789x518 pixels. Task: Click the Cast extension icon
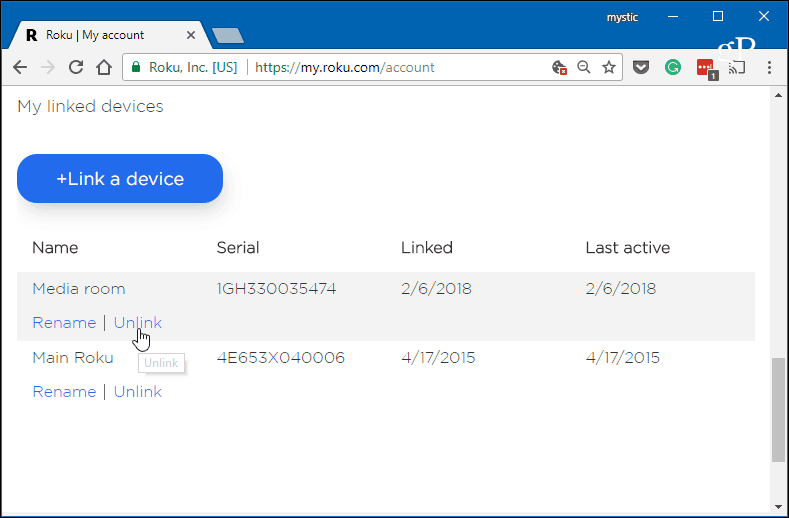(x=737, y=67)
